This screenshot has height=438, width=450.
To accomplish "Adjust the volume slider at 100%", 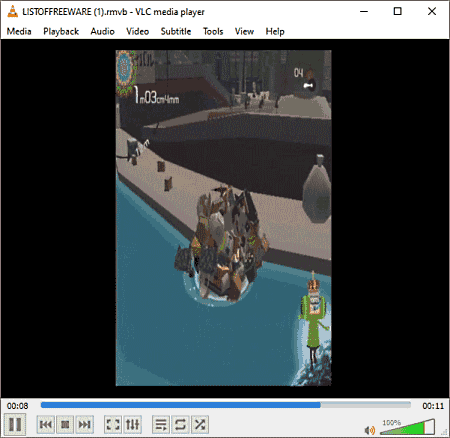I will pyautogui.click(x=407, y=427).
